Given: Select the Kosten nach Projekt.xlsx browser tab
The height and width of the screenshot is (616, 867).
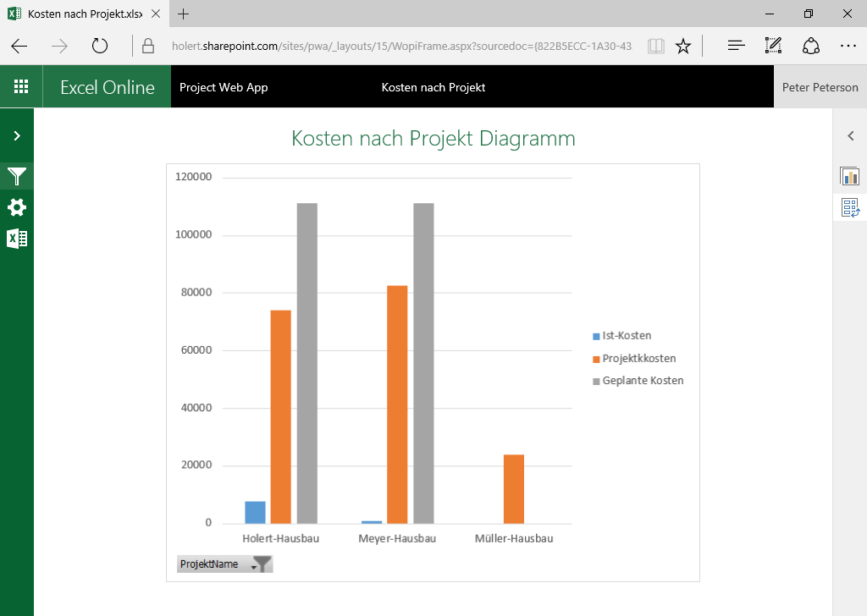Looking at the screenshot, I should click(84, 14).
